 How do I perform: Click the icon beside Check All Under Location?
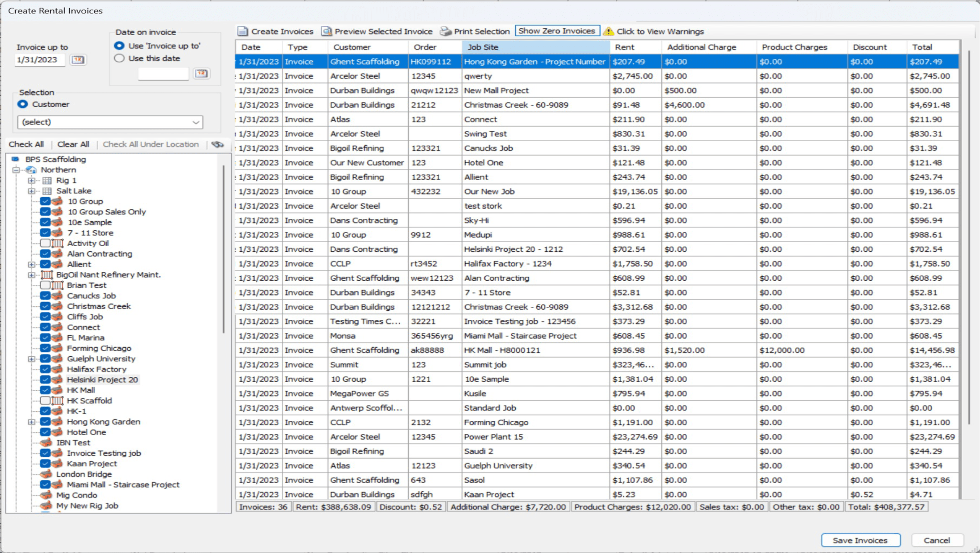point(218,145)
